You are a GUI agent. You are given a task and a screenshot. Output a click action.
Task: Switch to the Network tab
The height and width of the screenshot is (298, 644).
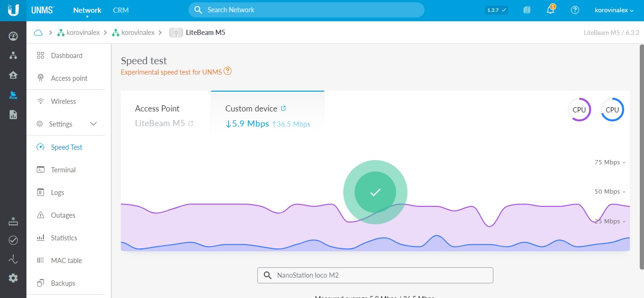pyautogui.click(x=87, y=10)
